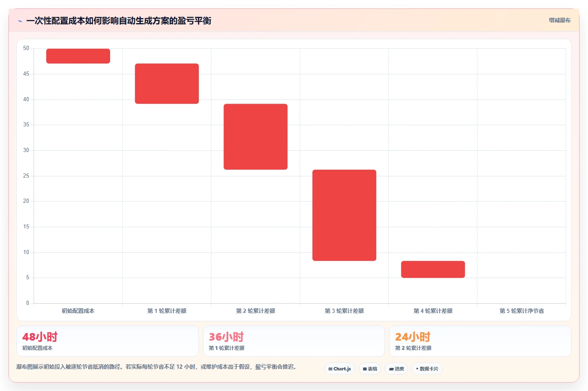Click the axis label 第 2 轮累计差额

pos(256,311)
